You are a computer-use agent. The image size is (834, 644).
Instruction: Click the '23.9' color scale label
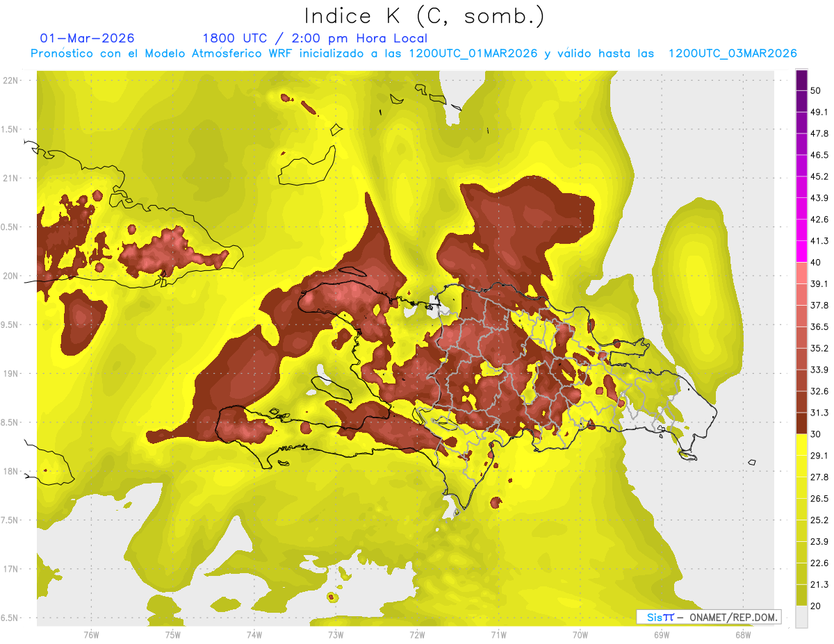(x=819, y=541)
